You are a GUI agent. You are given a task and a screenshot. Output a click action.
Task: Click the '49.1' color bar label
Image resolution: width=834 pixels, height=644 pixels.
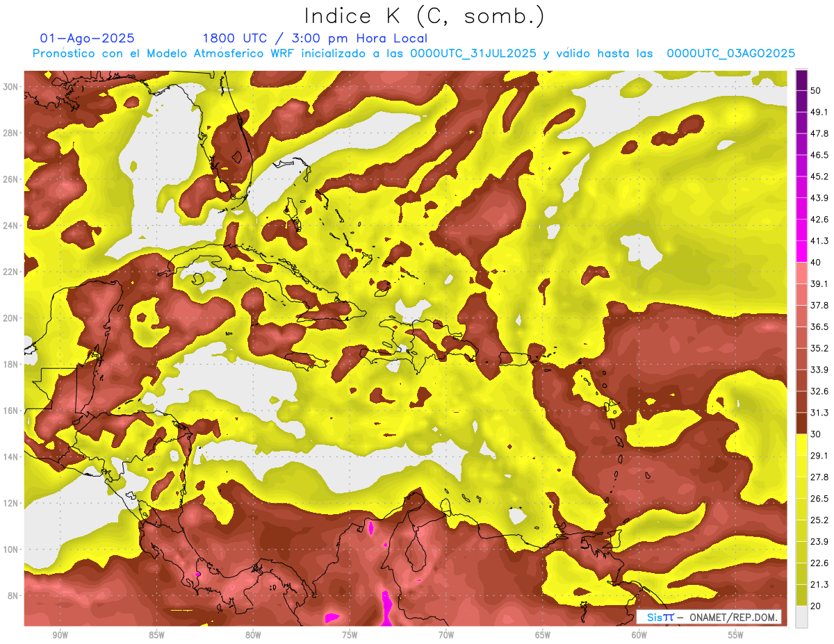[819, 112]
